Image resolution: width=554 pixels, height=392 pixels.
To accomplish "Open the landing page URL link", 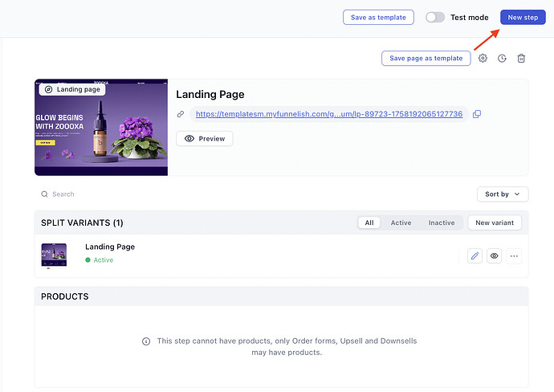I will [x=328, y=114].
